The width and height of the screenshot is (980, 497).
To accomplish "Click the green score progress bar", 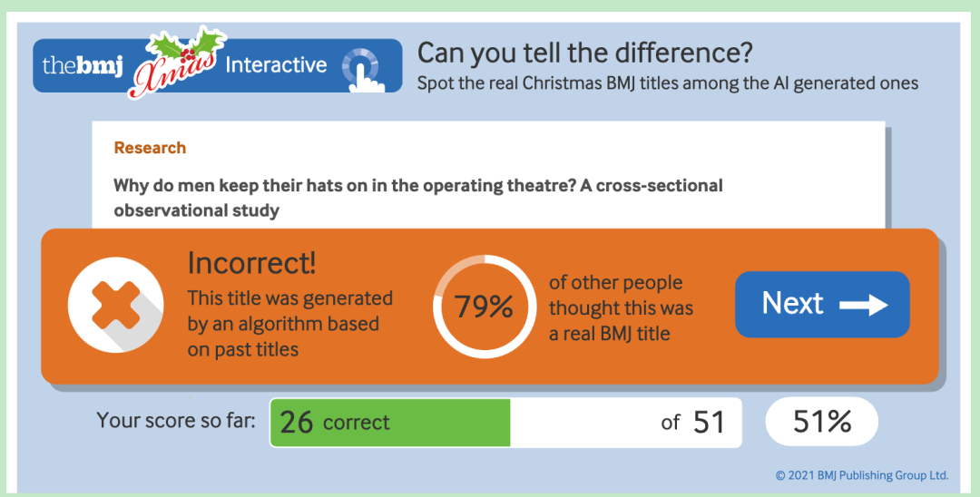I will tap(390, 423).
